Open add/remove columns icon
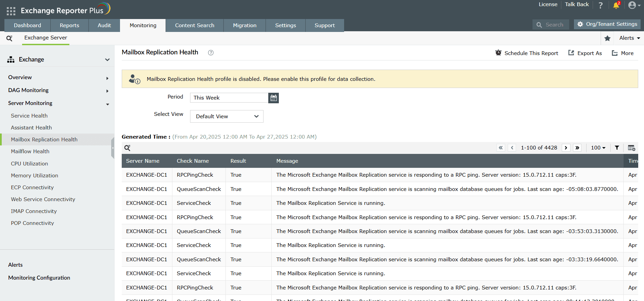The width and height of the screenshot is (644, 301). pos(631,148)
